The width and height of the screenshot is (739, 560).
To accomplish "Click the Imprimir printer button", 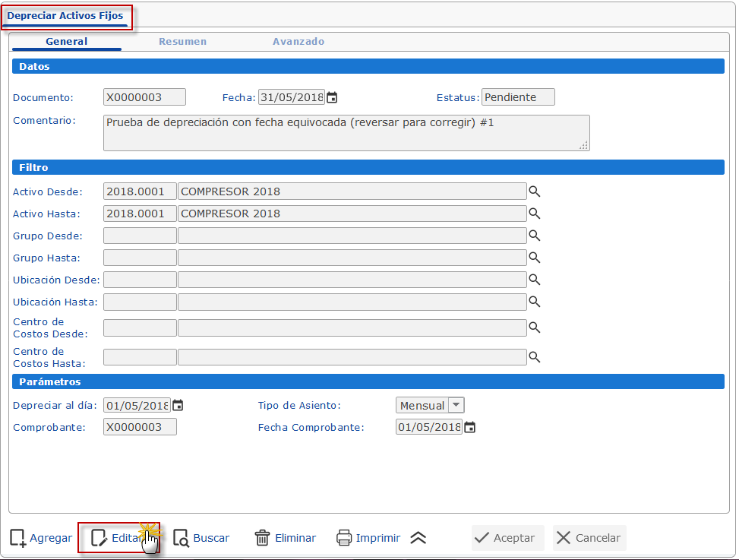I will [x=368, y=538].
